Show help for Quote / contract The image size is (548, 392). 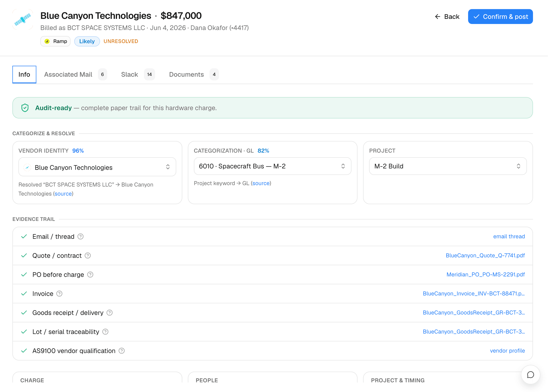tap(88, 256)
